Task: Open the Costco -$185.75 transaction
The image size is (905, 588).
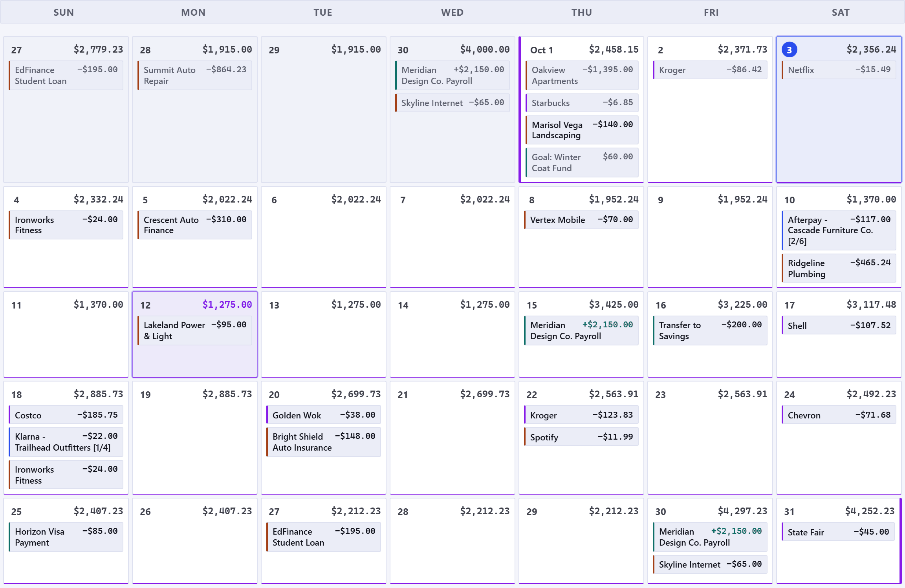Action: point(66,415)
